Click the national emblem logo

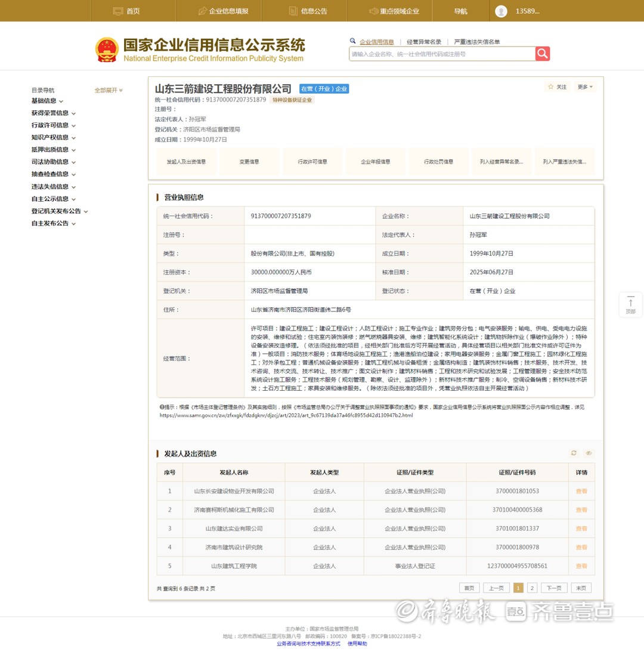107,50
